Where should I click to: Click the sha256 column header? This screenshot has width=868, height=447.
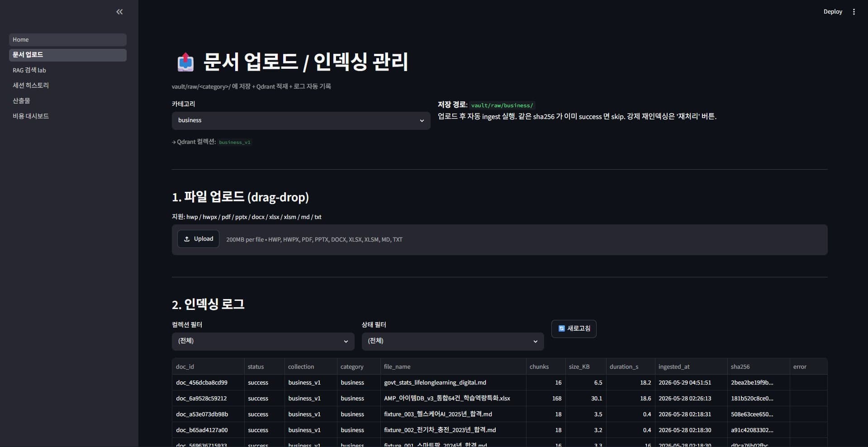tap(759, 366)
